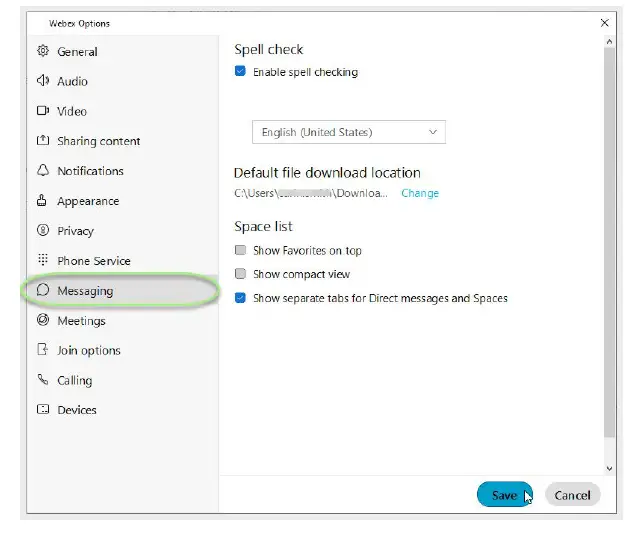Click the Notifications bell icon
The height and width of the screenshot is (544, 644).
(43, 170)
